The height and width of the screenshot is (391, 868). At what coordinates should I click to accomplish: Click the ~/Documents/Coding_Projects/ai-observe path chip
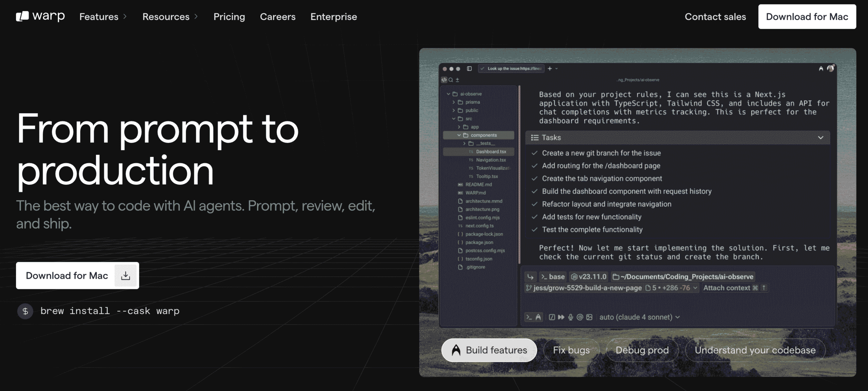point(683,277)
